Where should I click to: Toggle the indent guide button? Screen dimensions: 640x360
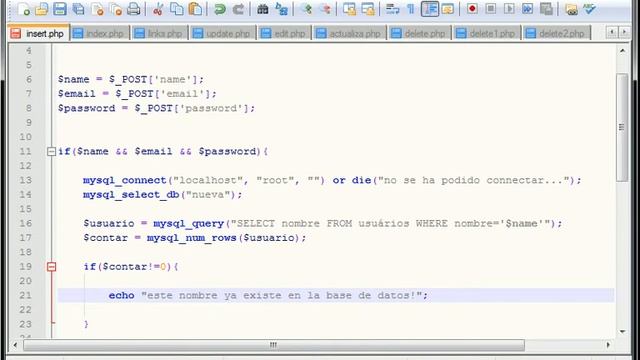click(x=430, y=9)
